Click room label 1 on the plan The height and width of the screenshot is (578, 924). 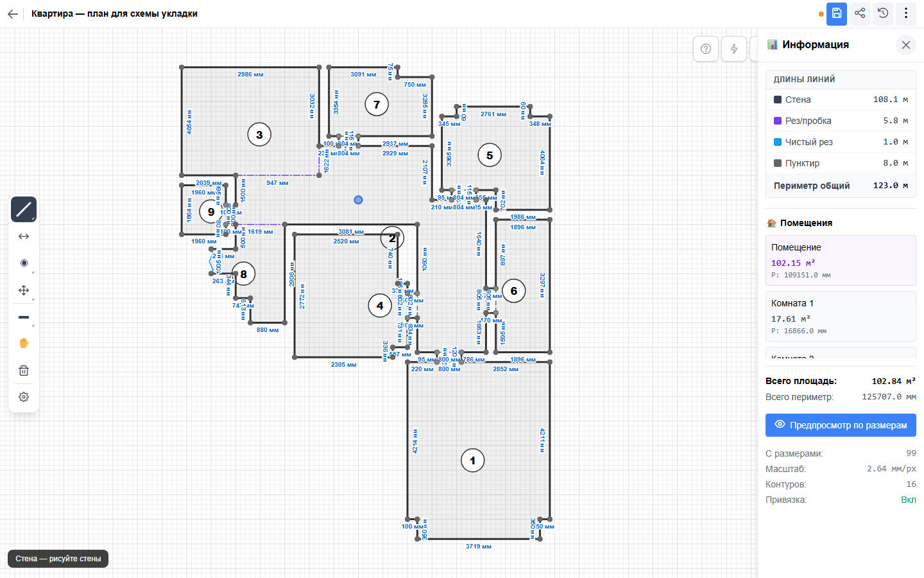[473, 460]
